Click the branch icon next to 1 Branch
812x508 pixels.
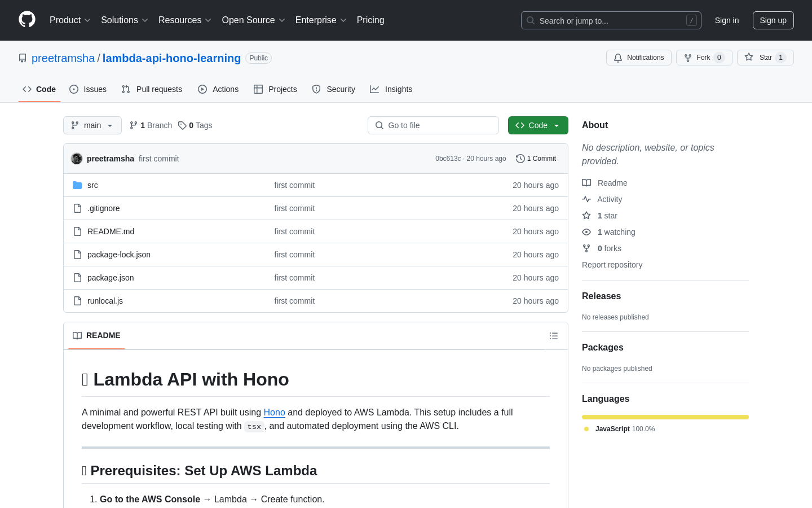pyautogui.click(x=134, y=125)
